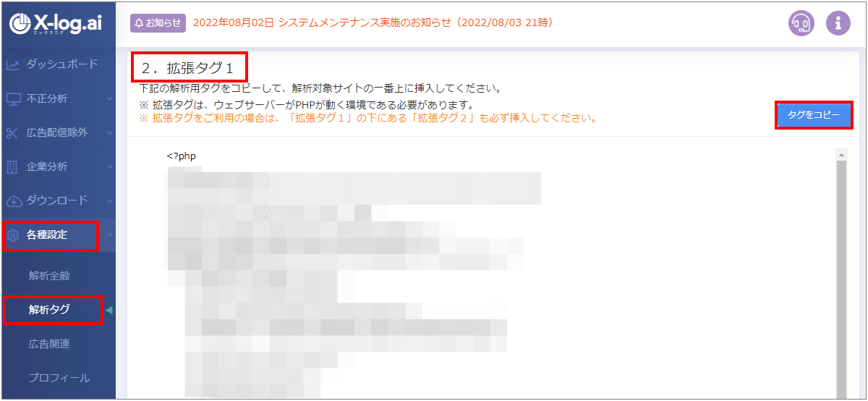The image size is (868, 401).
Task: Collapse the 各種設定 menu chevron
Action: (x=109, y=235)
